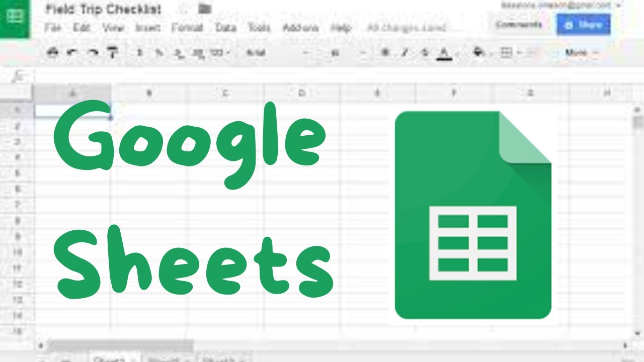Image resolution: width=644 pixels, height=362 pixels.
Task: Open the View menu
Action: point(113,28)
